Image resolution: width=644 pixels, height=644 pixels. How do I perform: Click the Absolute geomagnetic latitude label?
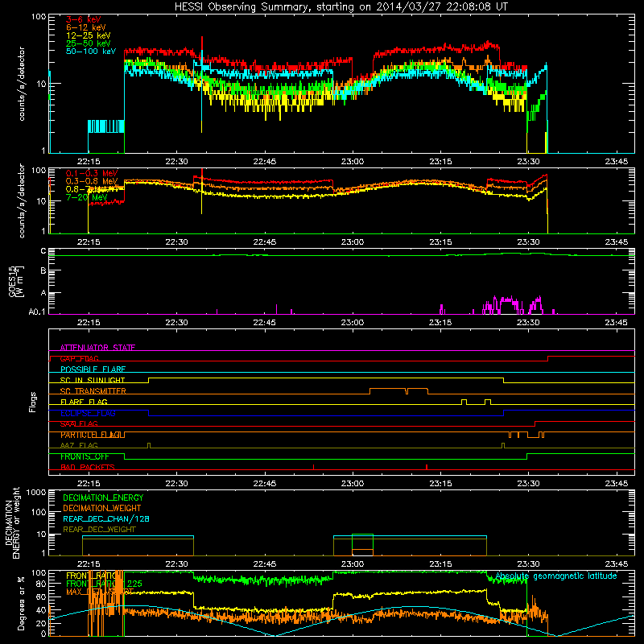pyautogui.click(x=556, y=576)
